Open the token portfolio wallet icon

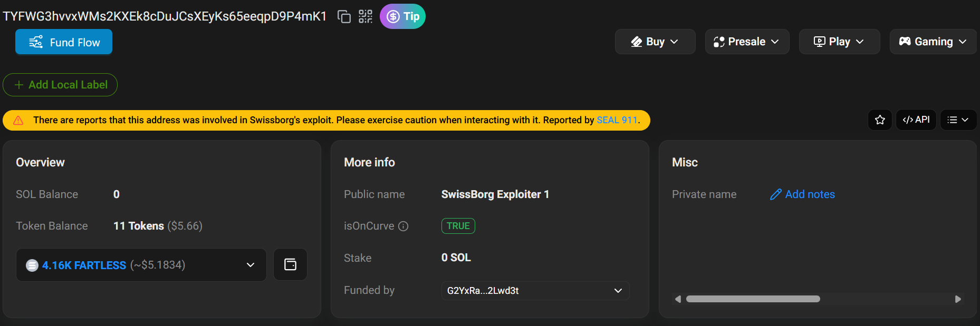click(x=290, y=264)
